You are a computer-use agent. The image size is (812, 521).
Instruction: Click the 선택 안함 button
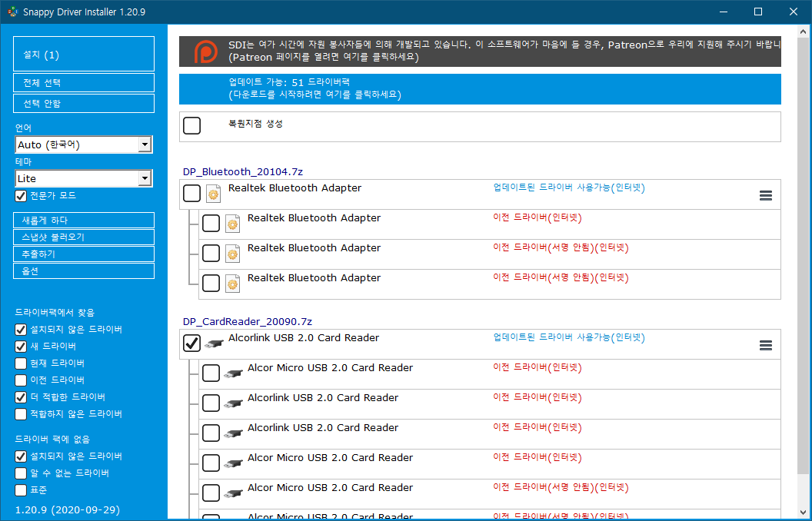tap(84, 104)
